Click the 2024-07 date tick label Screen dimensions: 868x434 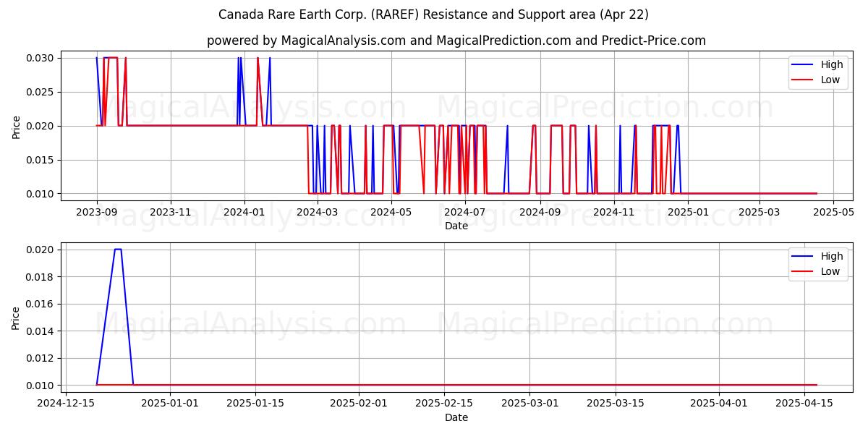point(465,212)
